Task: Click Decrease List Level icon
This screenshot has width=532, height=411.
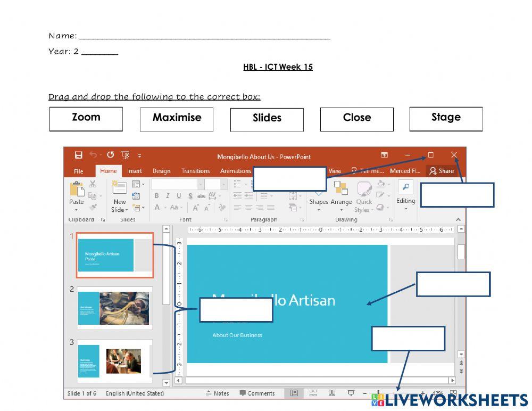Action: [237, 195]
